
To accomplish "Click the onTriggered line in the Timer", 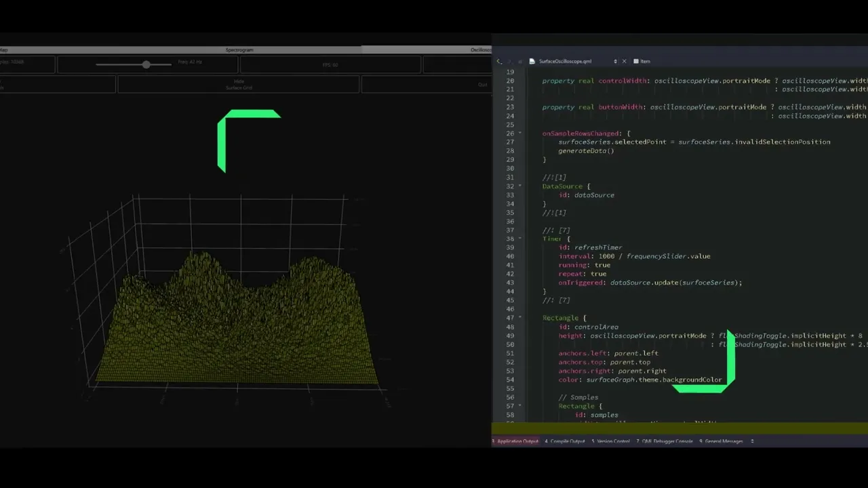I will (x=650, y=283).
